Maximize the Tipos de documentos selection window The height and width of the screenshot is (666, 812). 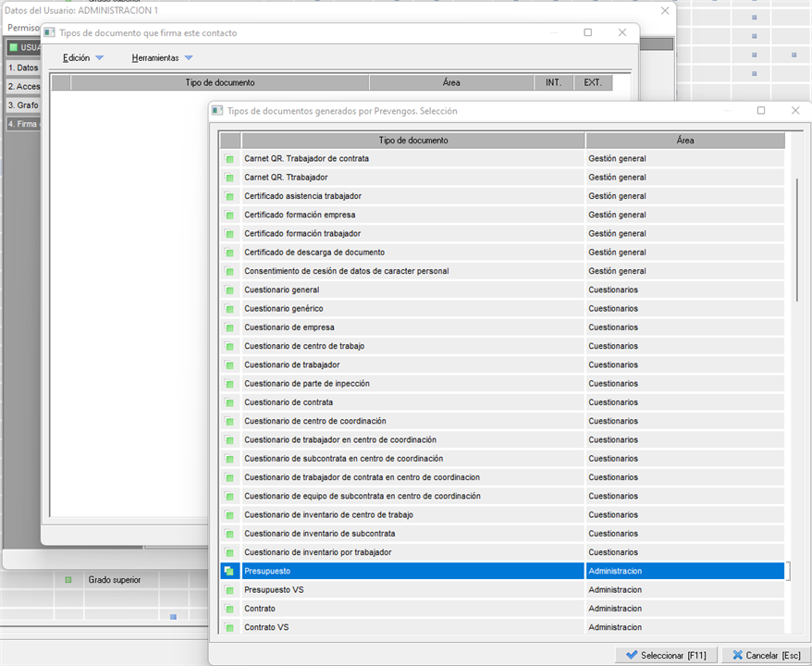761,110
